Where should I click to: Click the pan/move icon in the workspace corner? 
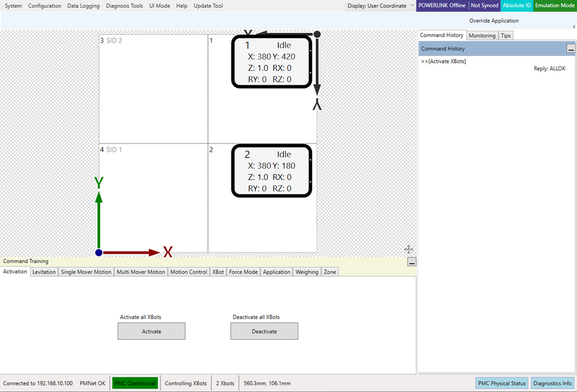click(408, 249)
